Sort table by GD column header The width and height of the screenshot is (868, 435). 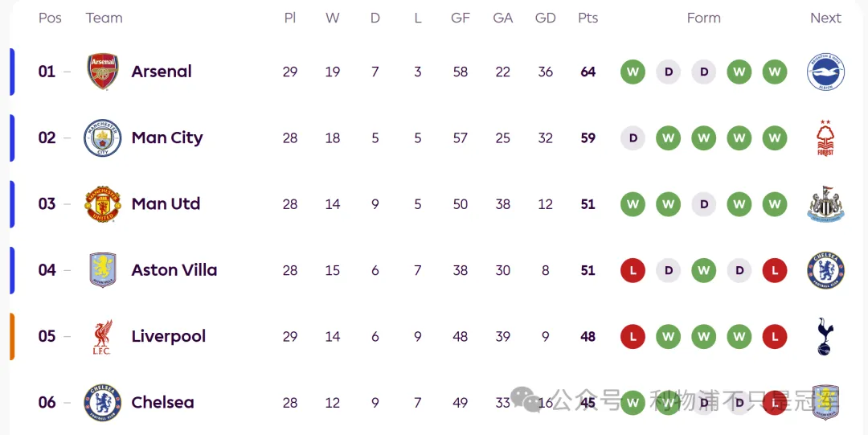coord(546,18)
